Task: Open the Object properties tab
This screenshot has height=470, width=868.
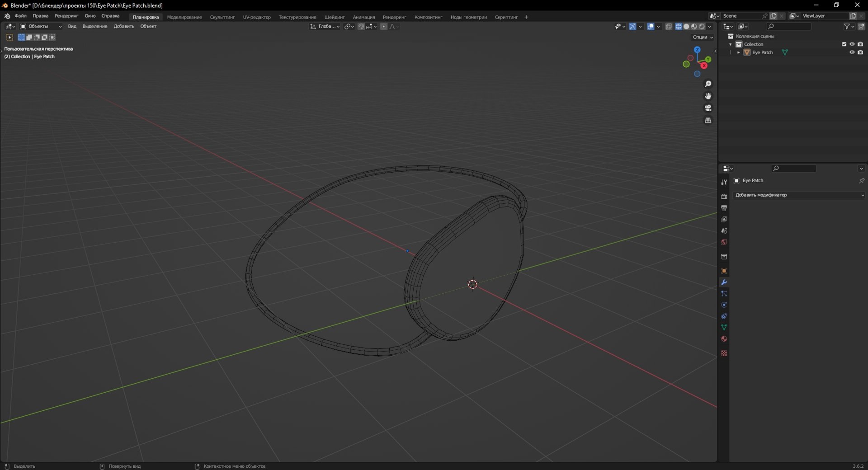Action: pyautogui.click(x=724, y=271)
